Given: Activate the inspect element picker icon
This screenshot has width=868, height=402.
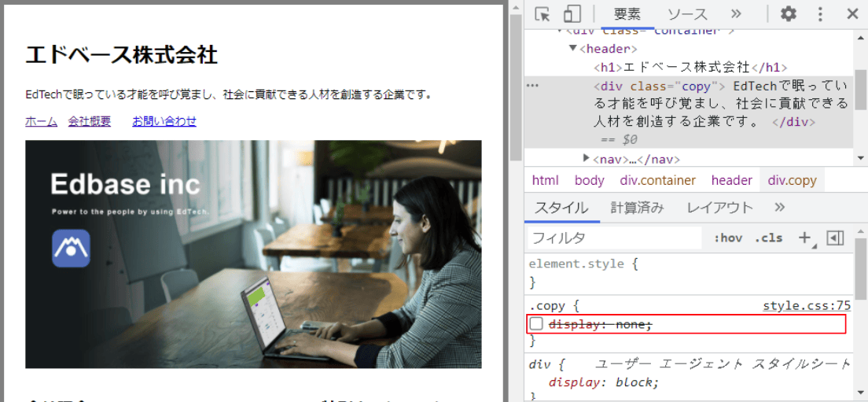Looking at the screenshot, I should pyautogui.click(x=542, y=14).
